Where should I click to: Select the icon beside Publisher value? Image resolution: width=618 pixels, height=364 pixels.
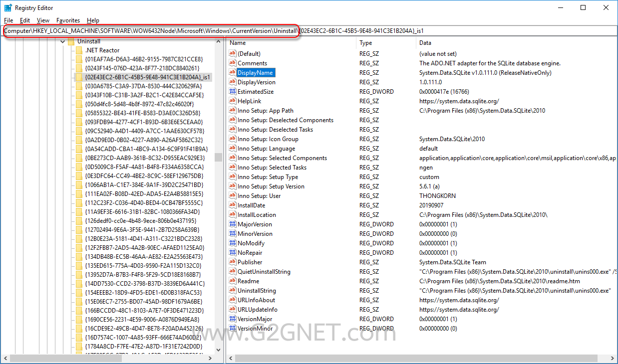[232, 262]
